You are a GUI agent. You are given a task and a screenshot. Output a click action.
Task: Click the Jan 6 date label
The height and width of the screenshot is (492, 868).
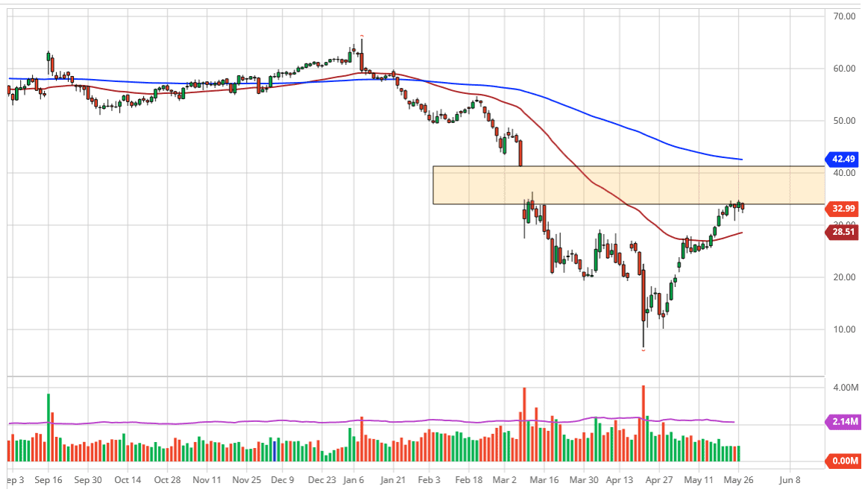click(x=353, y=480)
